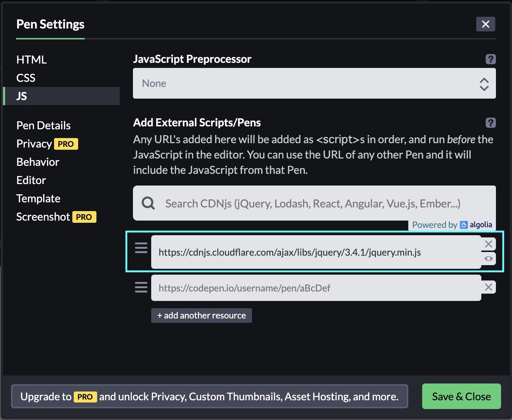Click the empty codepen URL input field

[316, 288]
